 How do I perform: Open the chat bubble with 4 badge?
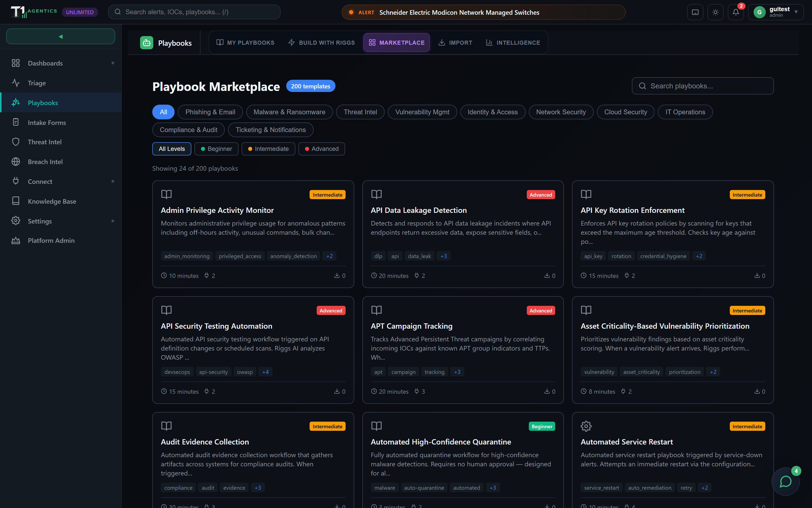pos(786,482)
